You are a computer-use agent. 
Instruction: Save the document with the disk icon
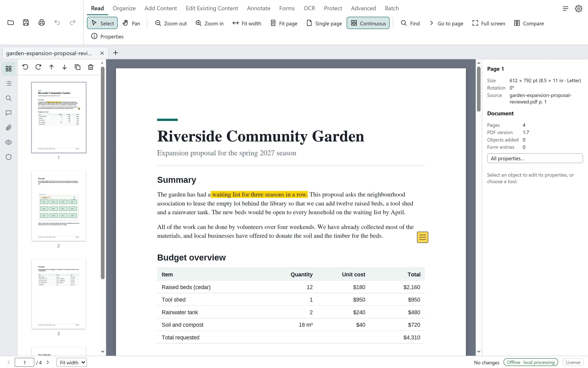click(x=26, y=23)
